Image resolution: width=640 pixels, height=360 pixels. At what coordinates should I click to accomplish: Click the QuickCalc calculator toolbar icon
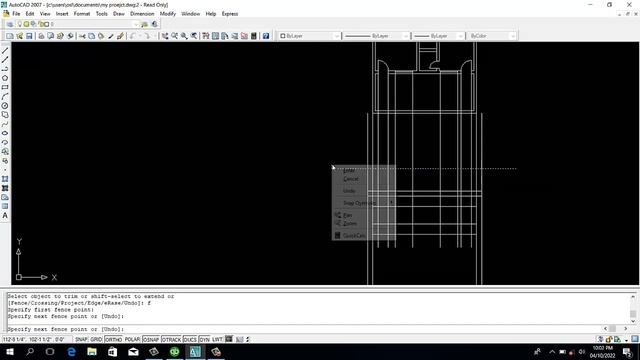point(253,36)
